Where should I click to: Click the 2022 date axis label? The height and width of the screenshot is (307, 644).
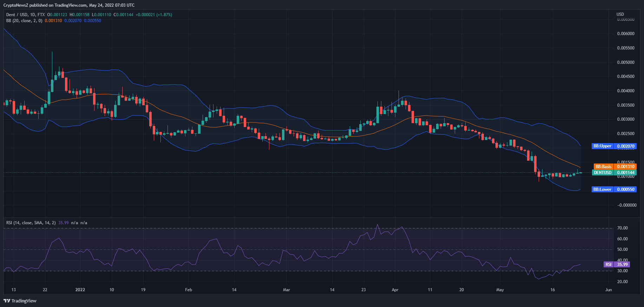coord(80,290)
